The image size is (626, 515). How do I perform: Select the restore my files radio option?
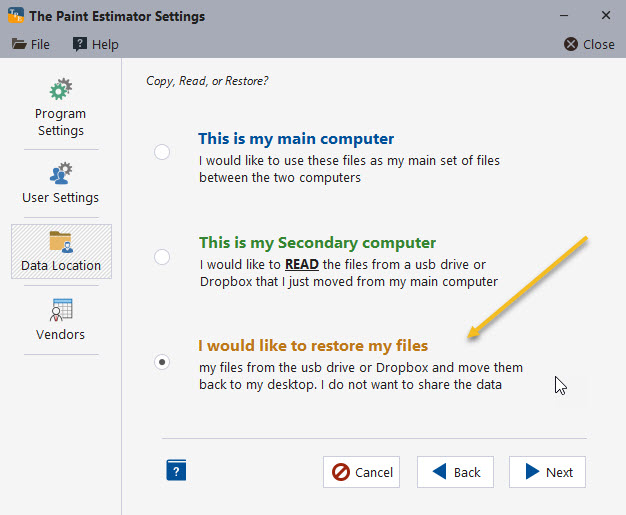(x=162, y=362)
